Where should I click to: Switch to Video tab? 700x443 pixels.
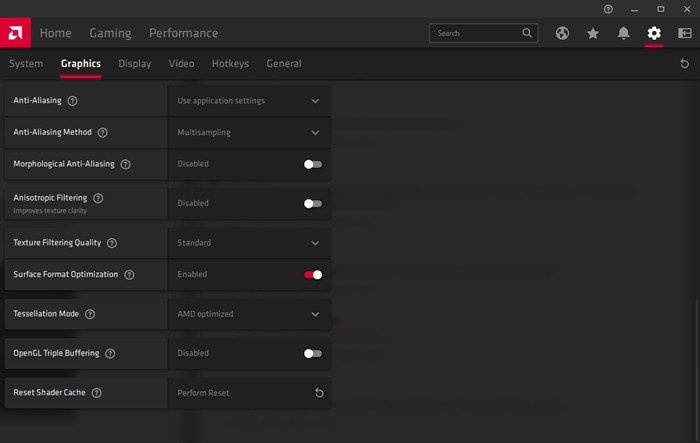pos(181,63)
